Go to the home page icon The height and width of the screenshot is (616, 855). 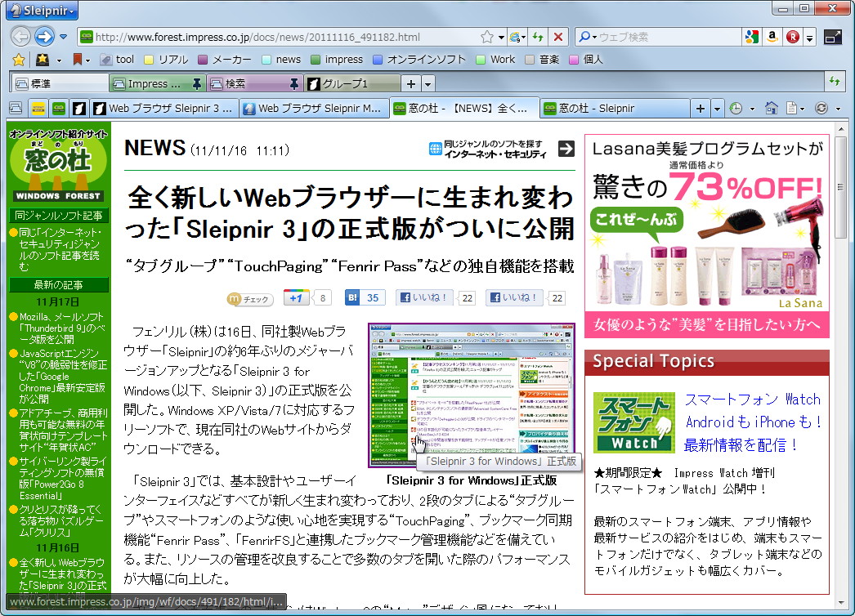(x=771, y=108)
